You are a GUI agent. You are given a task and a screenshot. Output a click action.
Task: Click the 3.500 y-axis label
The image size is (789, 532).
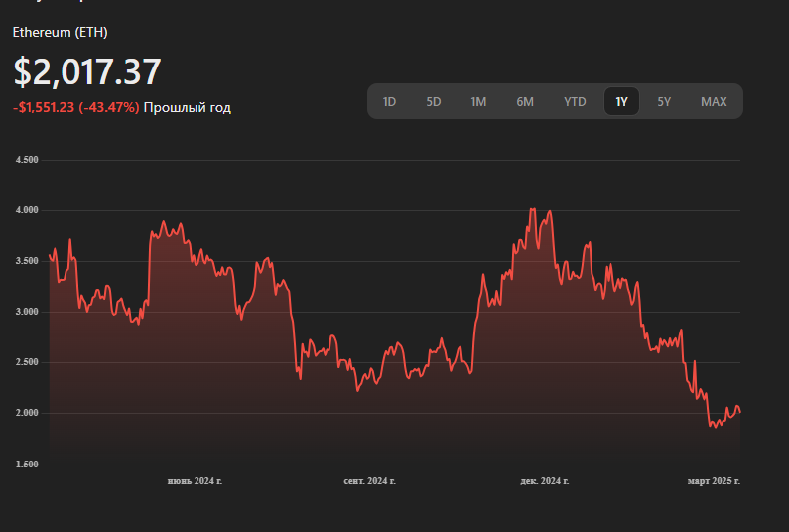coord(27,261)
